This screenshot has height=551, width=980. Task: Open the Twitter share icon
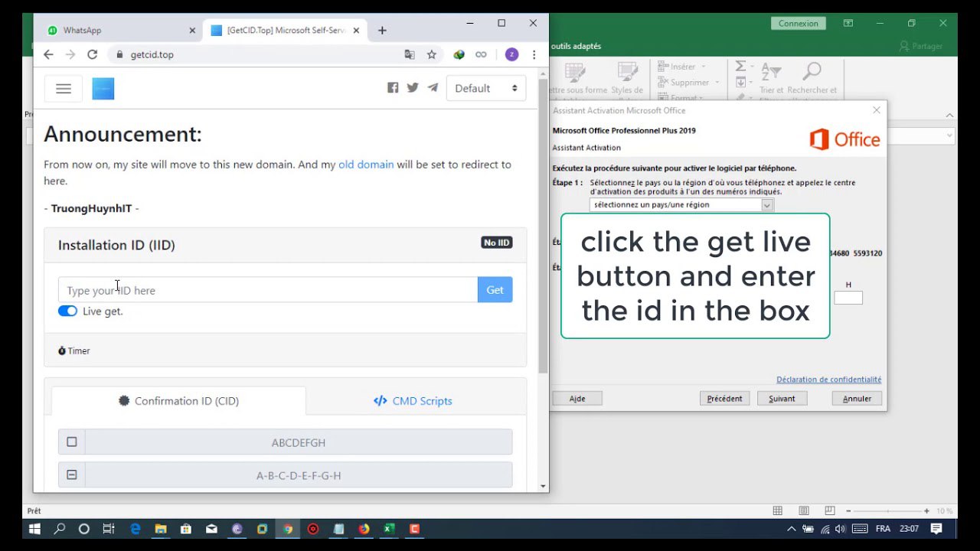[413, 88]
